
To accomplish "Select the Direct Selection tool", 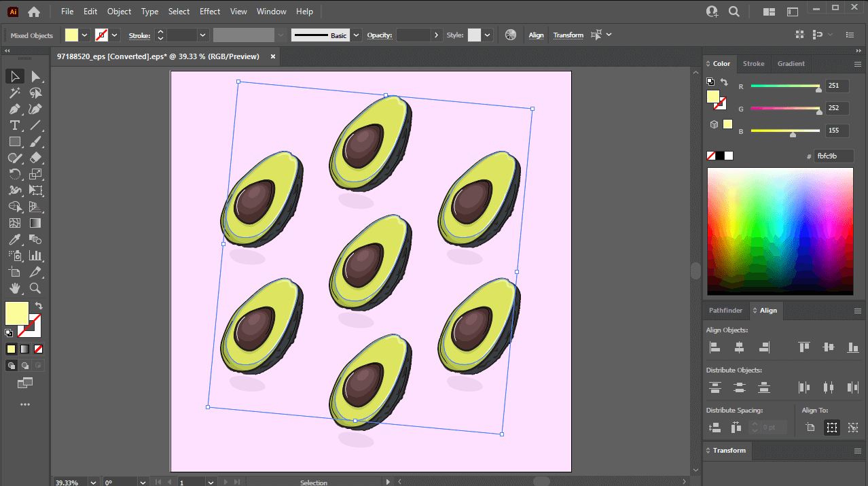I will click(x=36, y=76).
